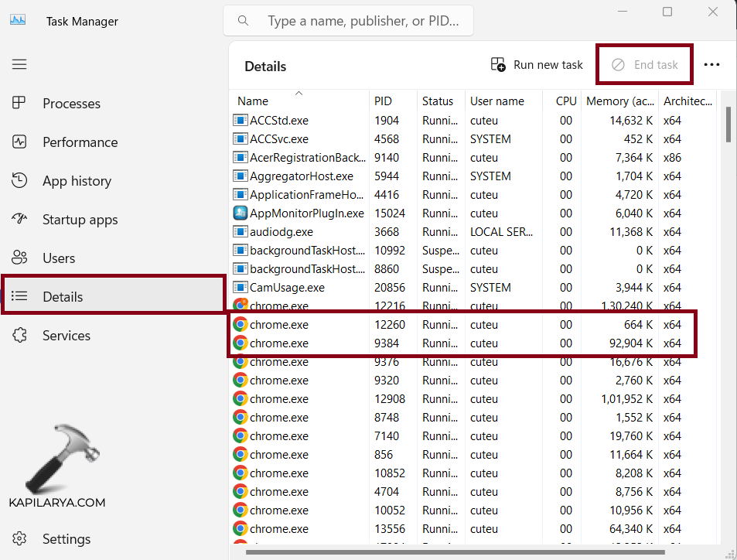Screen dimensions: 737x560
Task: Switch to the Details tab in sidebar
Action: 62,297
